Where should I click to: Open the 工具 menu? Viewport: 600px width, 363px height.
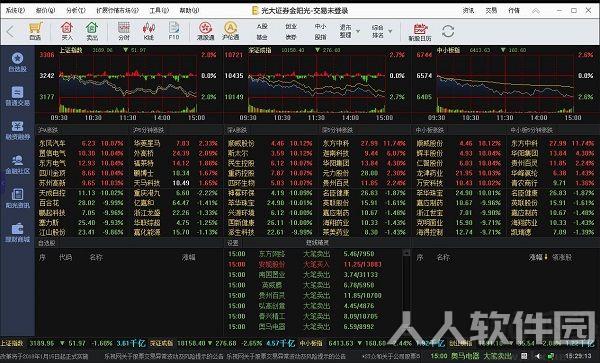(x=159, y=10)
